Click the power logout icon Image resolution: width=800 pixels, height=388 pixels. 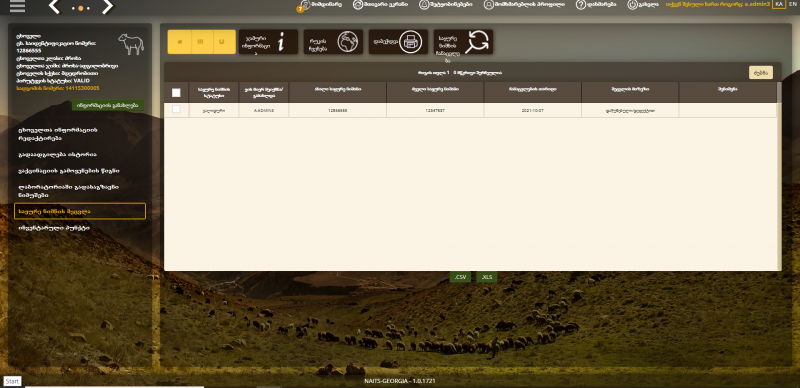(x=632, y=5)
